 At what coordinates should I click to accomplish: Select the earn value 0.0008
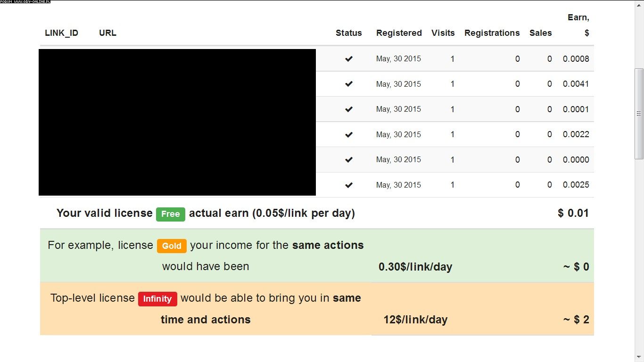click(x=576, y=59)
